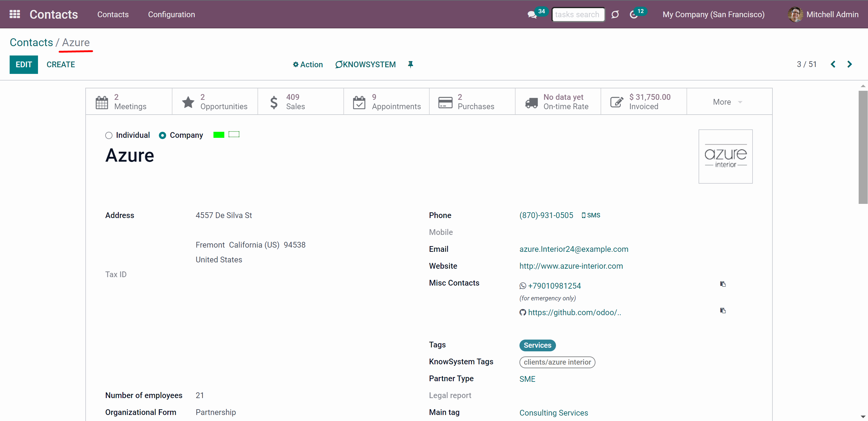The width and height of the screenshot is (868, 421).
Task: Click the pin icon next to KnowSystem
Action: [x=410, y=64]
